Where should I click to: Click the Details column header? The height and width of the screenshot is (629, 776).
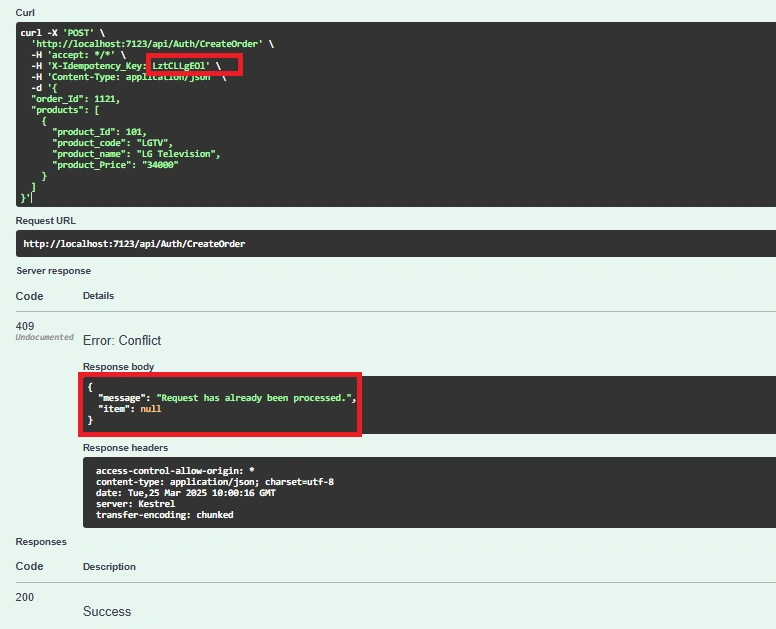(98, 295)
